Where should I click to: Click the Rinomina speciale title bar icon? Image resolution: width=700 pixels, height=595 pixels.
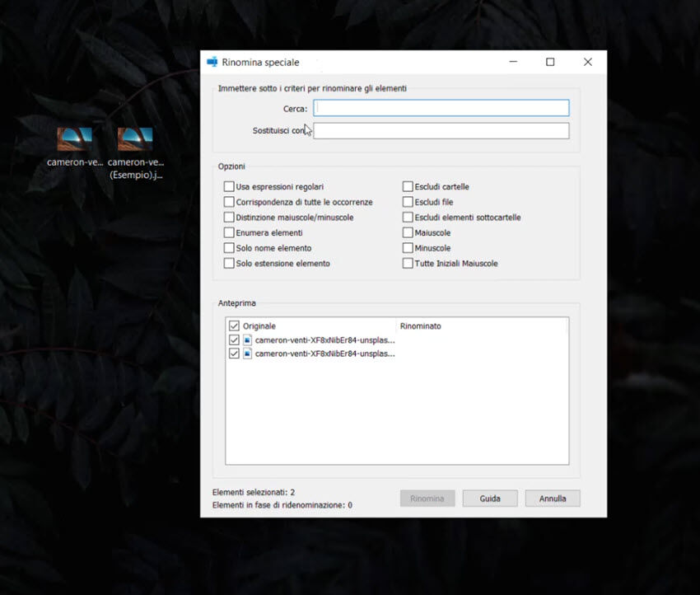click(x=214, y=61)
